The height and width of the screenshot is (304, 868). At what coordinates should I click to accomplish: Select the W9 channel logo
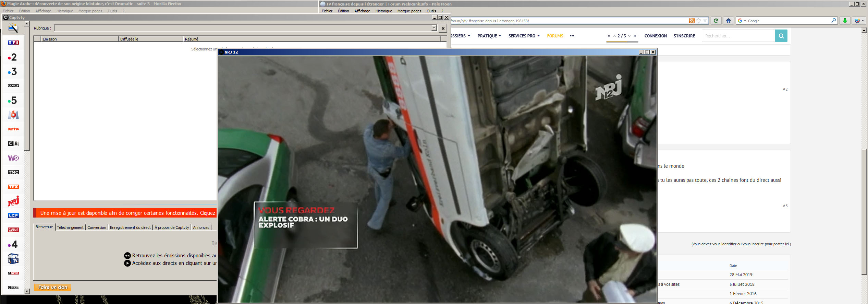(x=13, y=158)
